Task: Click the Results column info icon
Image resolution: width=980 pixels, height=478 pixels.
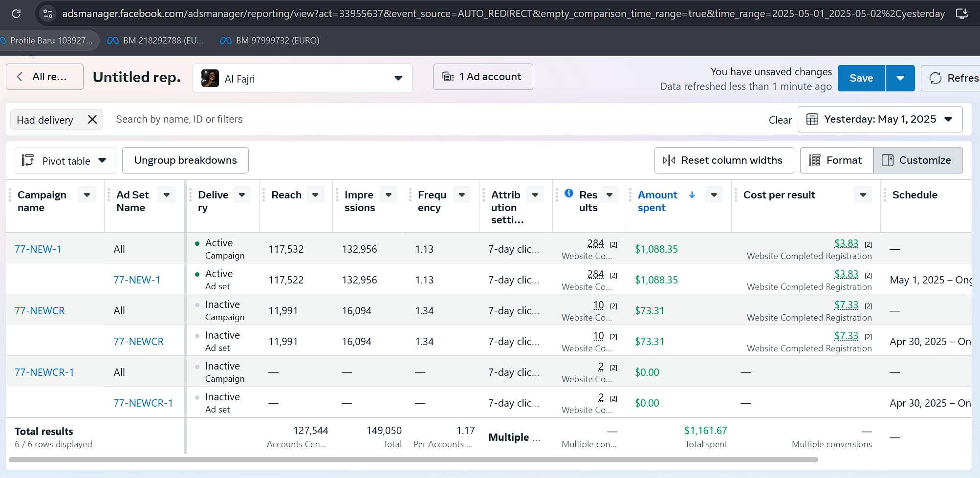Action: pos(569,193)
